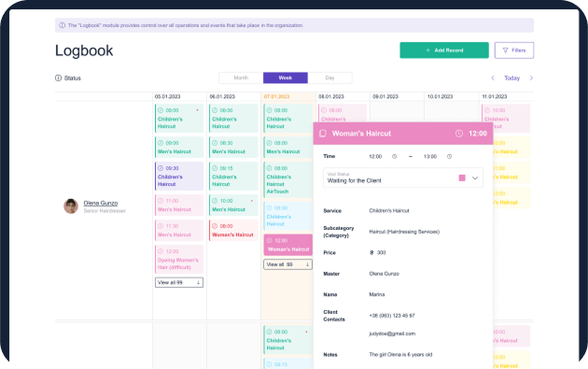Open 11:30 Men's Haircut pink record
The width and height of the screenshot is (588, 369).
179,230
